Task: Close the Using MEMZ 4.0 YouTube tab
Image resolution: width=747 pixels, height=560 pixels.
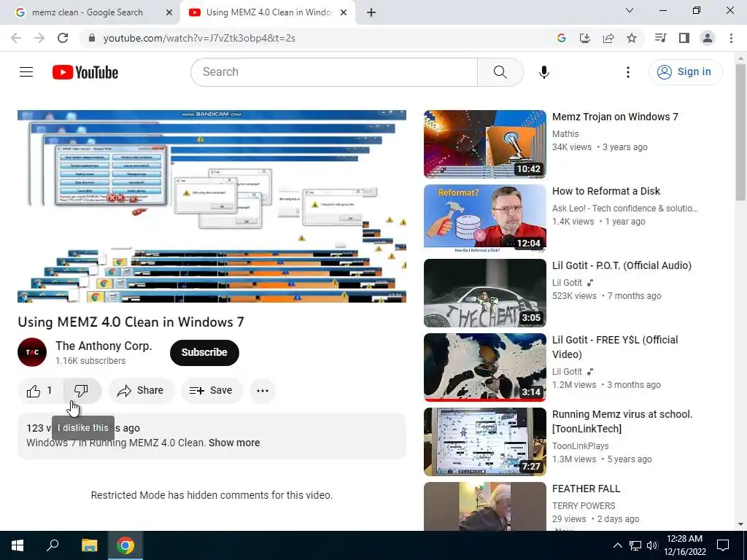Action: pos(344,12)
